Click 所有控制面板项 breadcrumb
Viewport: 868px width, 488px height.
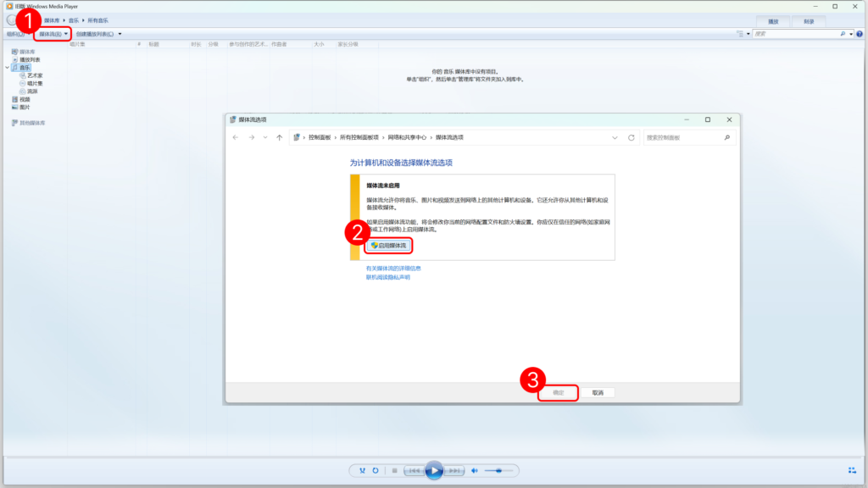(x=359, y=137)
